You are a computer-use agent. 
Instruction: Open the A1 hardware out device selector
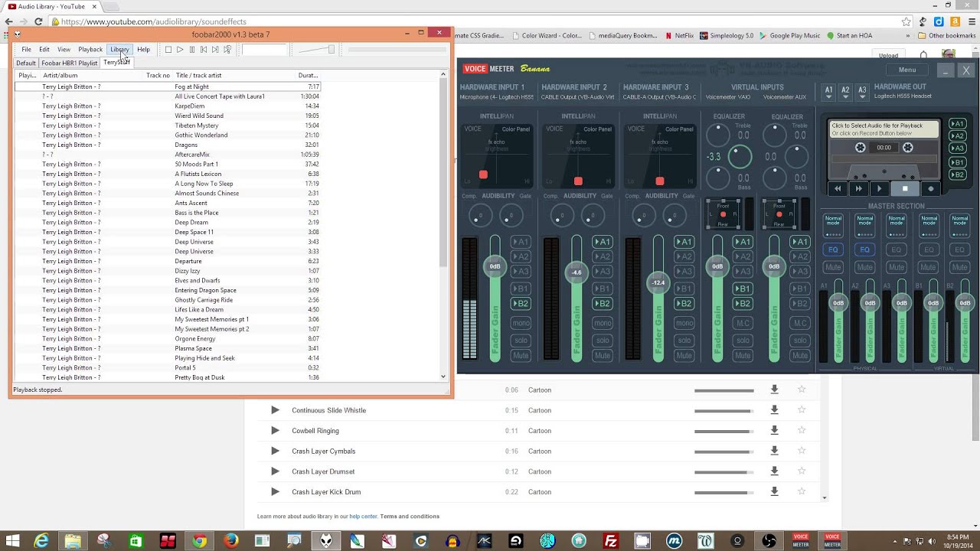[x=828, y=92]
